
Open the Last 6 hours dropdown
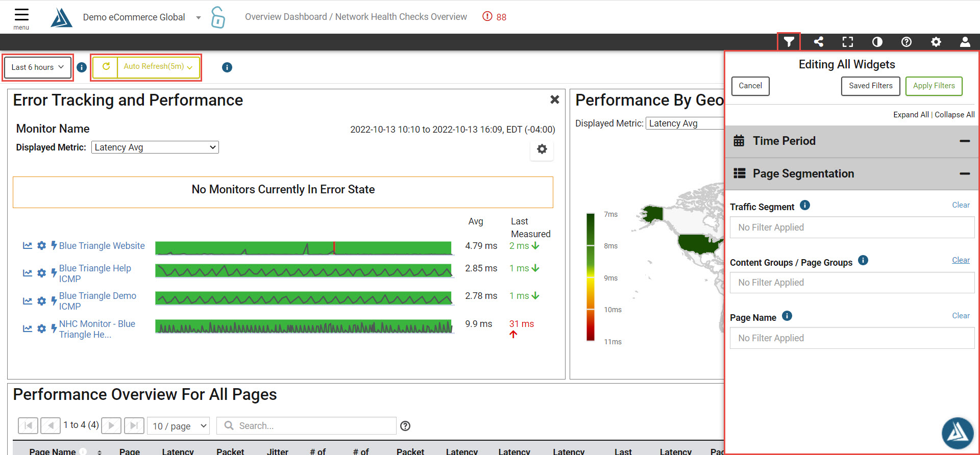tap(37, 67)
